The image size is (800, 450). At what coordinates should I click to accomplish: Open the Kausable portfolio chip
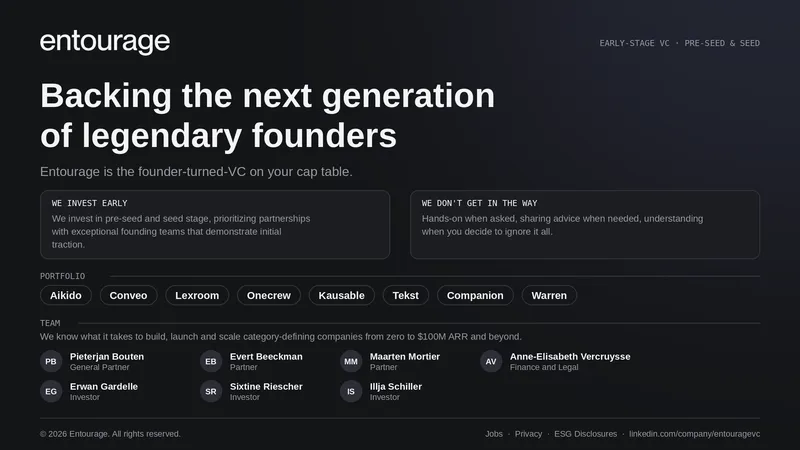(341, 295)
